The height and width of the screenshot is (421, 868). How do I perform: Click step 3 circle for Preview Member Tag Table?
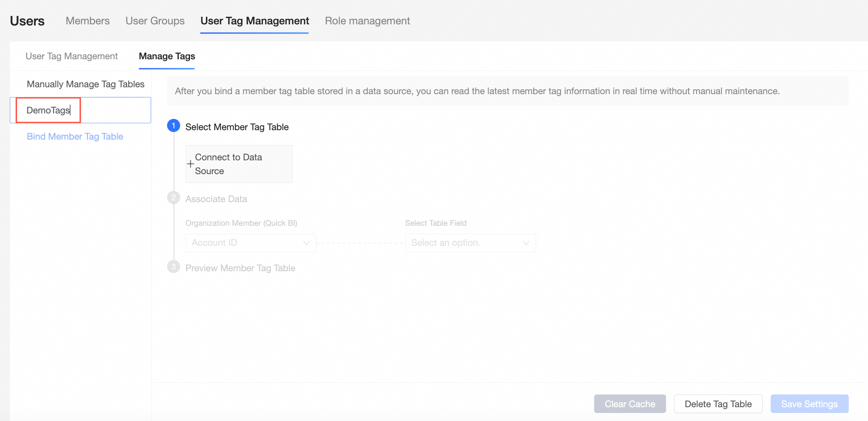(174, 267)
